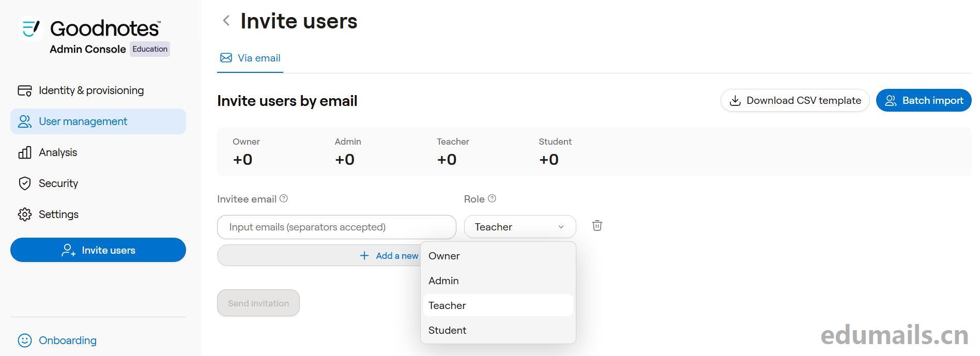Viewport: 980px width, 356px height.
Task: Open Settings from the sidebar
Action: 58,214
